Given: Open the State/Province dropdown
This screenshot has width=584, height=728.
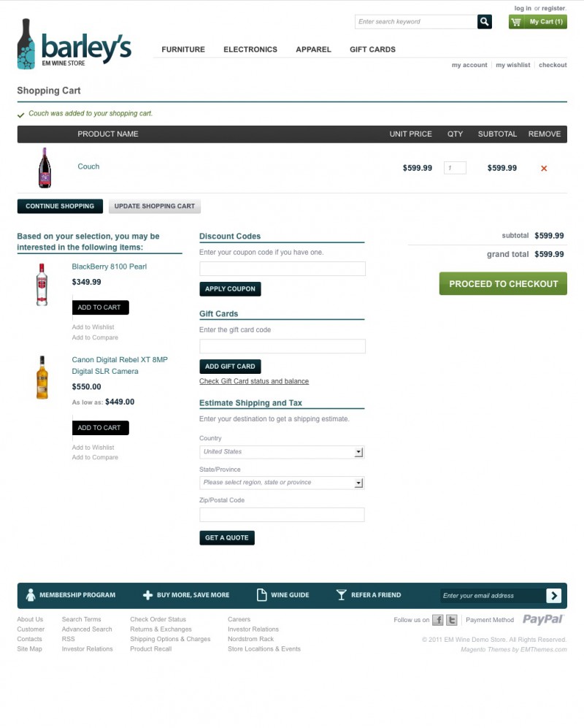Looking at the screenshot, I should (282, 483).
